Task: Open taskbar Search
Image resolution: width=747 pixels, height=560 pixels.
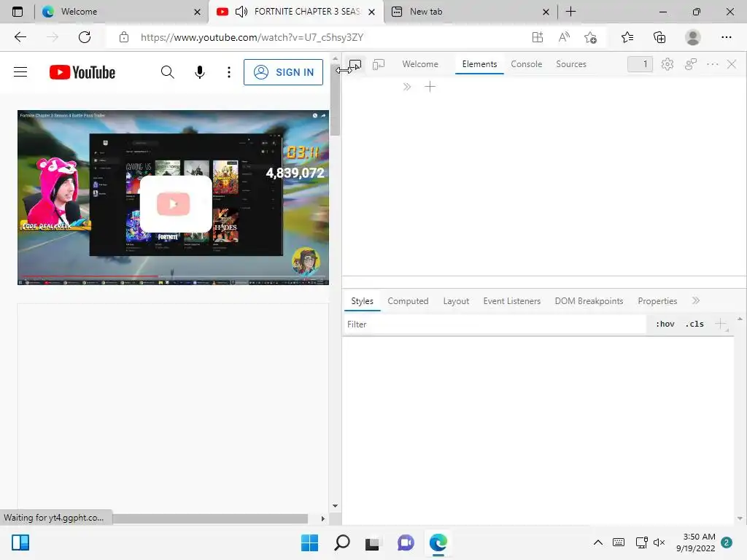Action: coord(341,542)
